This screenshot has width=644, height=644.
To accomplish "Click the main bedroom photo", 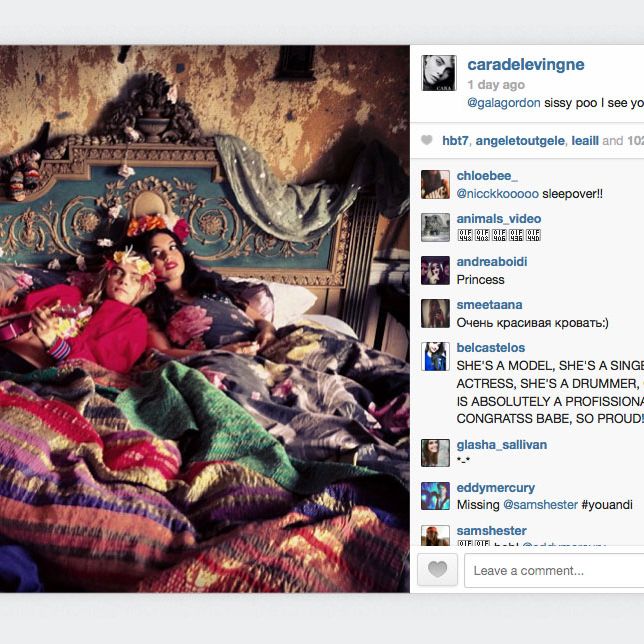I will coord(205,319).
